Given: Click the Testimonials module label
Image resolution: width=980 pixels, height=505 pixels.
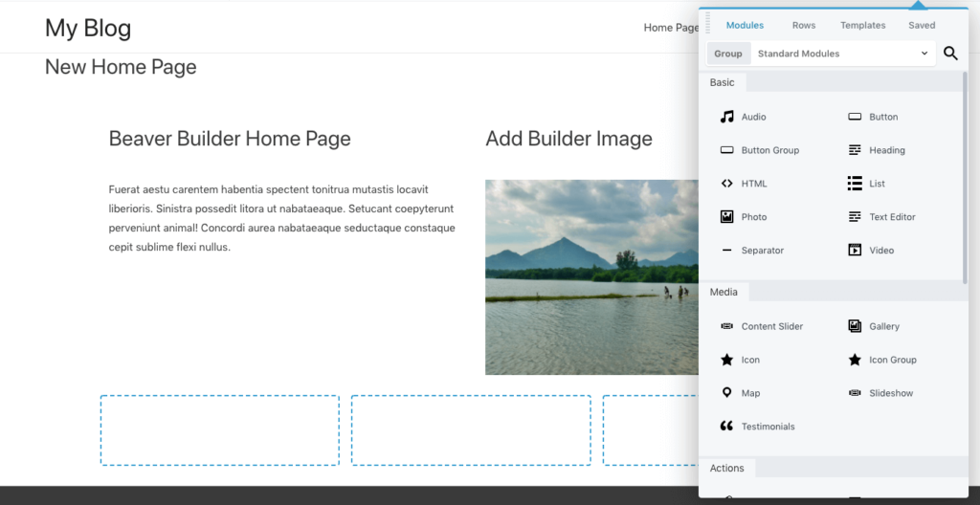Looking at the screenshot, I should (x=768, y=427).
